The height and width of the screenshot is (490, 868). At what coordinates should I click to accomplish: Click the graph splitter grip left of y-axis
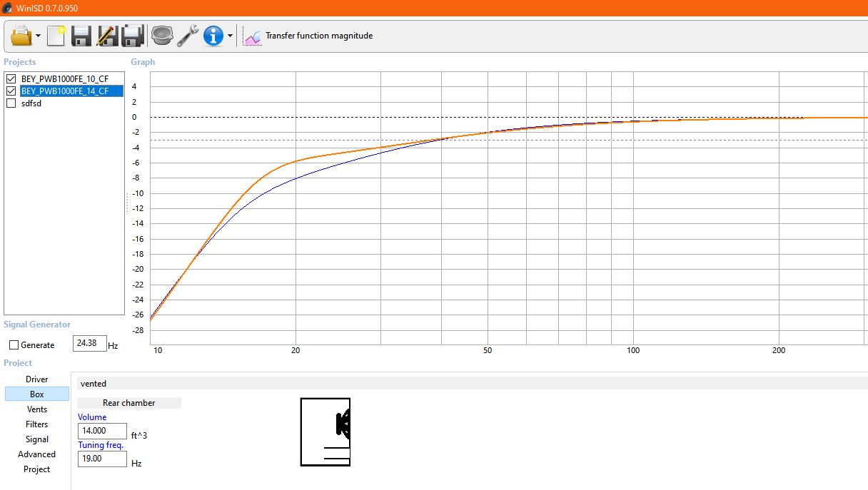pos(128,203)
